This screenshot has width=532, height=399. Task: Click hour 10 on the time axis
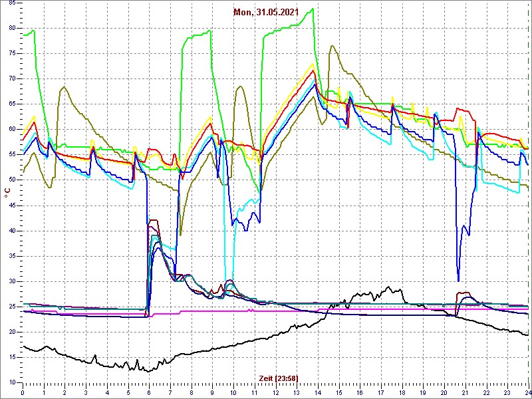(233, 392)
